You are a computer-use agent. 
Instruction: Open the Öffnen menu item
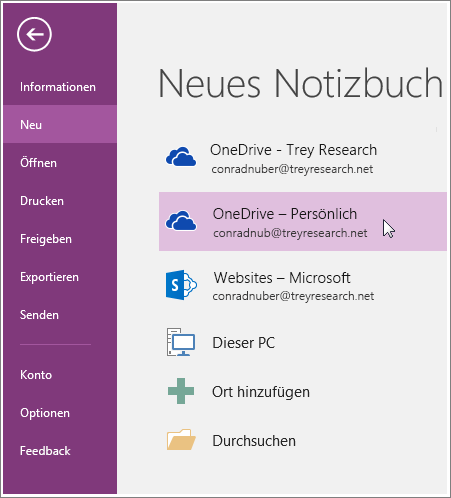pyautogui.click(x=60, y=163)
